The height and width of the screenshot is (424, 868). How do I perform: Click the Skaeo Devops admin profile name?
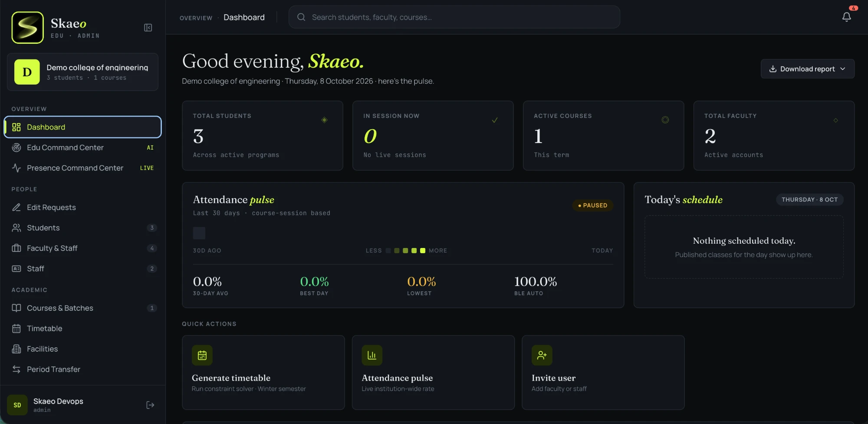[x=58, y=401]
